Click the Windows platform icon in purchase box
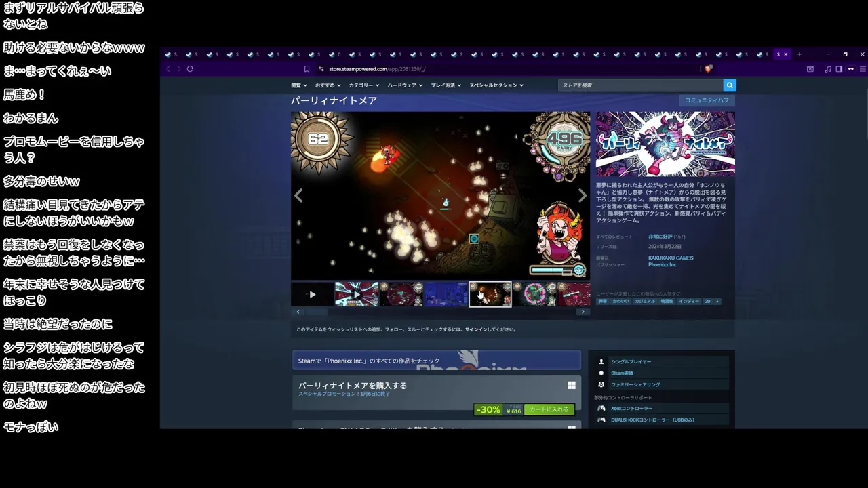The width and height of the screenshot is (868, 488). coord(572,385)
